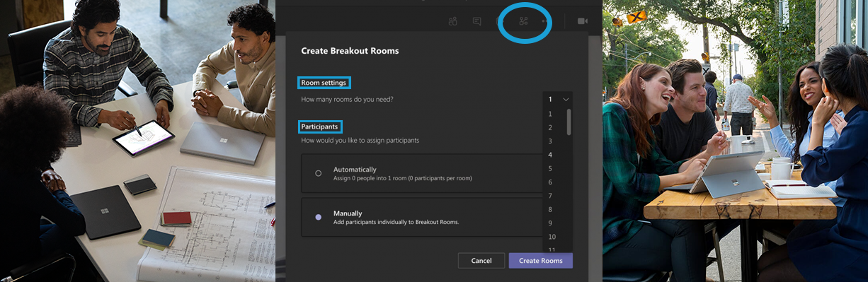This screenshot has height=282, width=868.
Task: Click the rooms list scrollbar thumb
Action: [569, 122]
